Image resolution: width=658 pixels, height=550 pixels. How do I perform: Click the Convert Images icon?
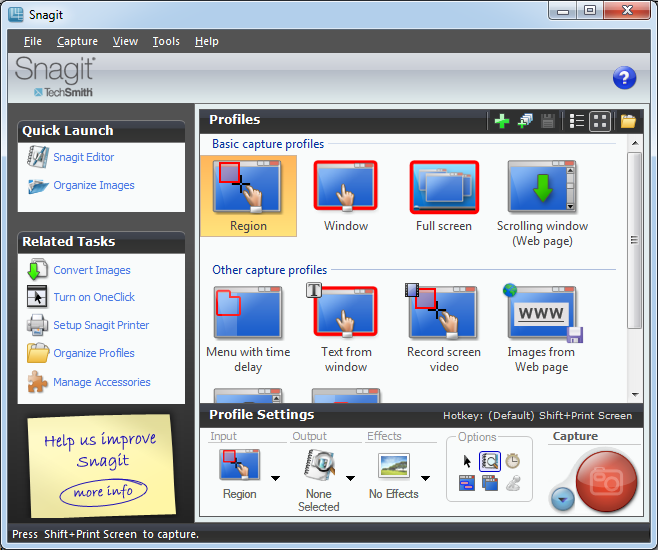click(37, 270)
